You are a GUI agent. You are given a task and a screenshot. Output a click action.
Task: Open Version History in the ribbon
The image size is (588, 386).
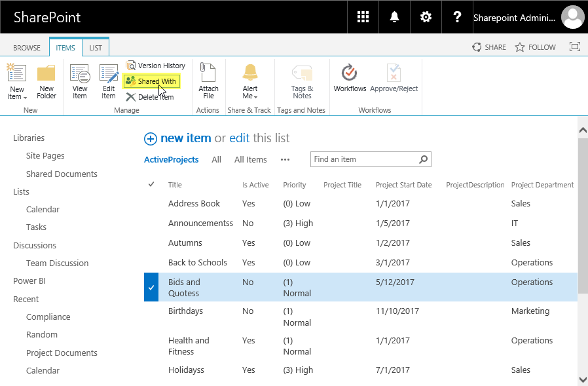156,66
